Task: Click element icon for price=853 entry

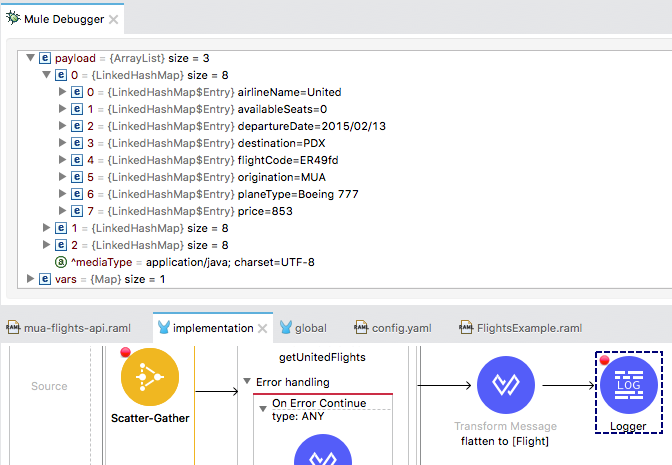Action: point(77,211)
